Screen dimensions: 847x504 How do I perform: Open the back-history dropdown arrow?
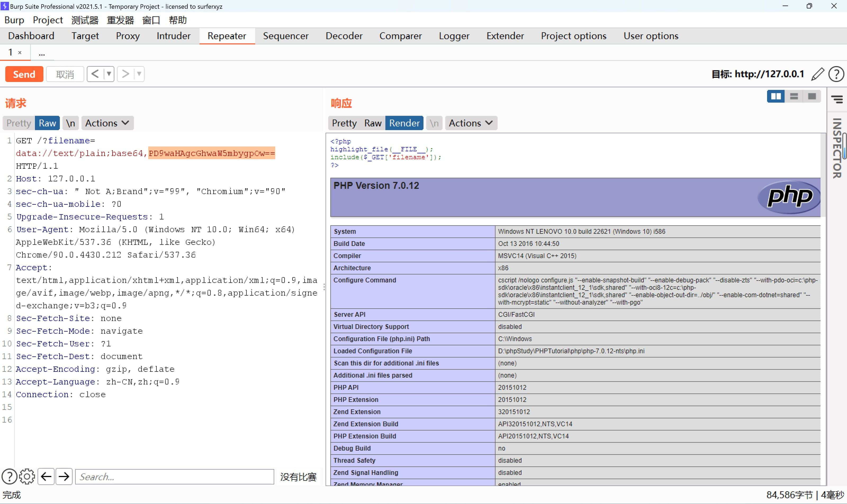coord(109,74)
